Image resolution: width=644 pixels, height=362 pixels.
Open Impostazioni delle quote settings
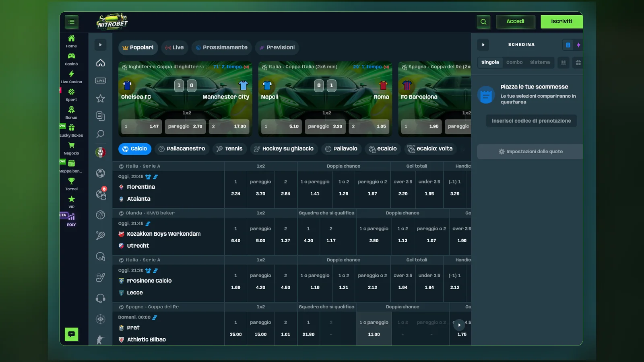tap(530, 152)
